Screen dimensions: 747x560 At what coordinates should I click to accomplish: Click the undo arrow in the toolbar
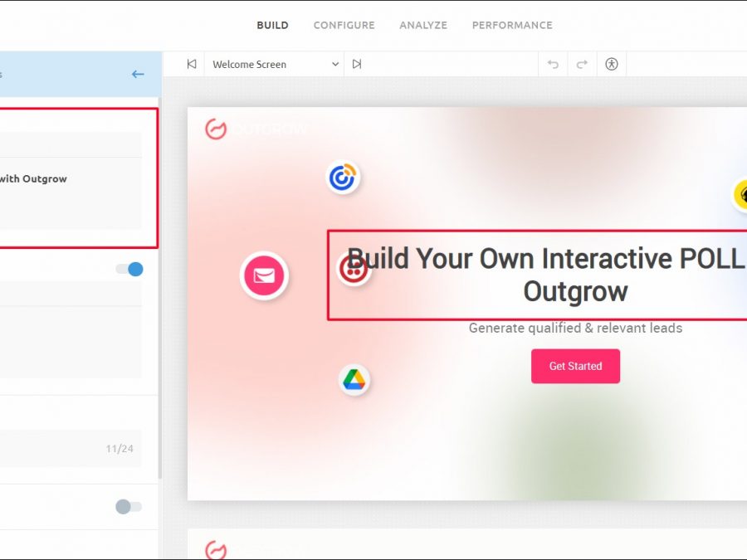point(554,64)
